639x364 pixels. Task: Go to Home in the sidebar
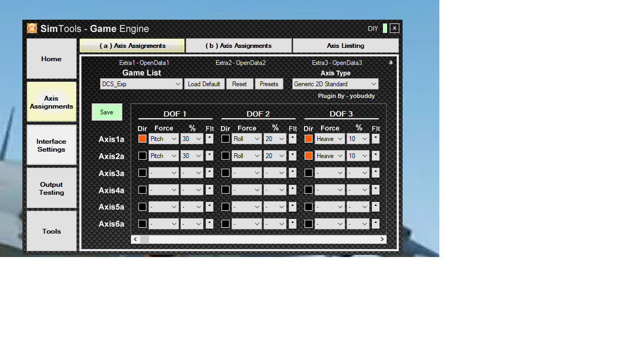pyautogui.click(x=52, y=59)
